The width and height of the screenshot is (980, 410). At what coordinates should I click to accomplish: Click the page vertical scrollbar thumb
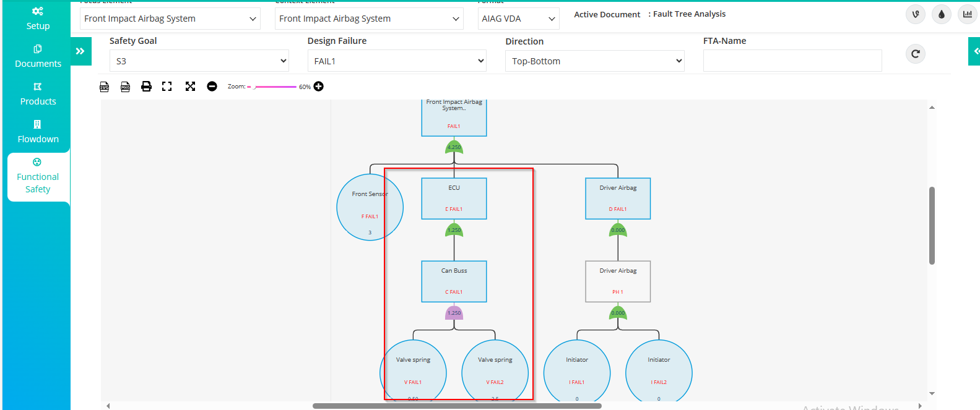932,226
